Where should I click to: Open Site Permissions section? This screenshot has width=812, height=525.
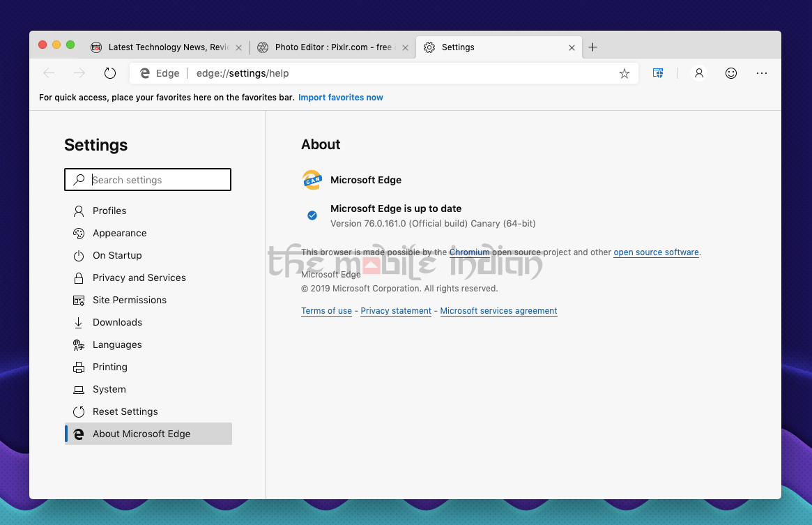click(148, 300)
